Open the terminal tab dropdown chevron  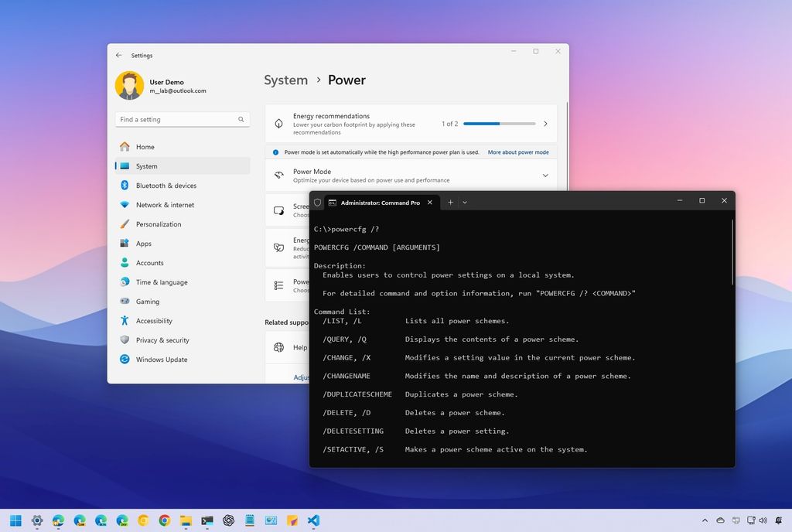465,202
